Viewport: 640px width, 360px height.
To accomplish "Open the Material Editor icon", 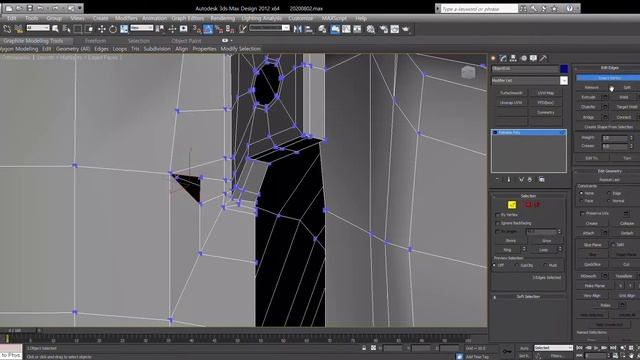I will (370, 29).
